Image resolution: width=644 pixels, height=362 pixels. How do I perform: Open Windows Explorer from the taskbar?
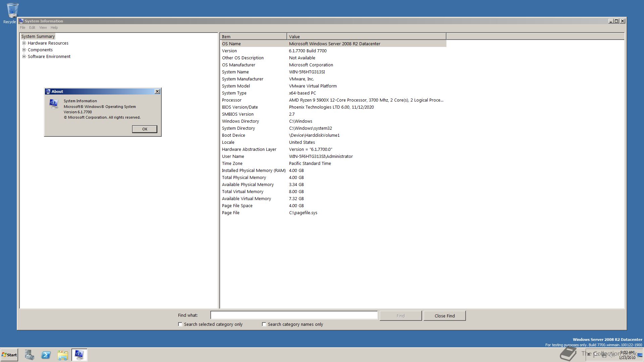(x=63, y=355)
